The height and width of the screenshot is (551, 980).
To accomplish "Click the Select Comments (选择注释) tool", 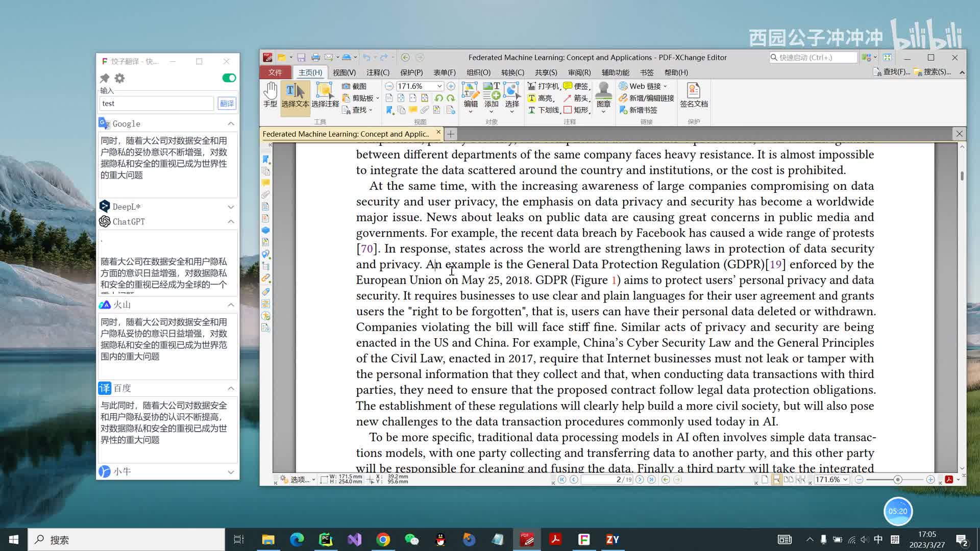I will coord(325,94).
